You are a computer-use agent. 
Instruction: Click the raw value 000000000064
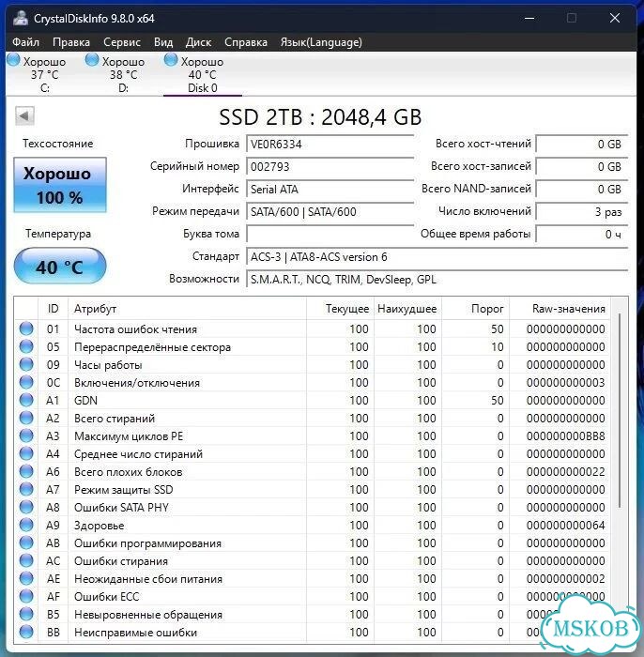pyautogui.click(x=566, y=526)
